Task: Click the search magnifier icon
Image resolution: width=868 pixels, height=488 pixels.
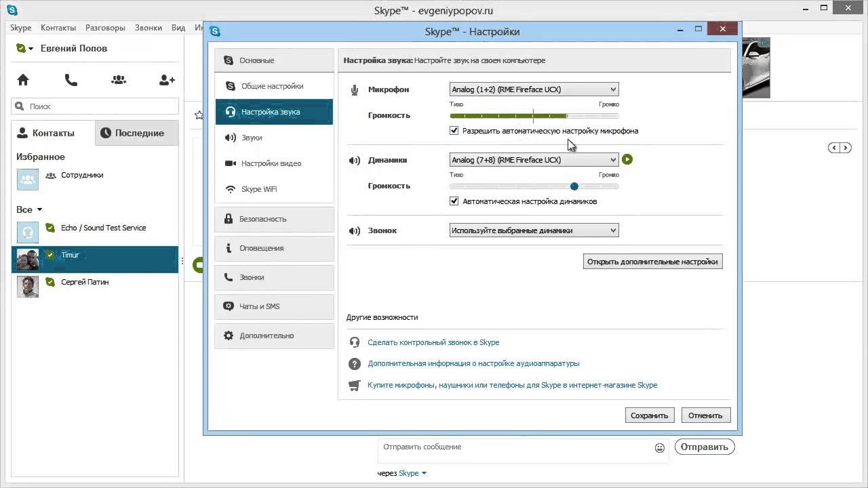Action: (20, 106)
